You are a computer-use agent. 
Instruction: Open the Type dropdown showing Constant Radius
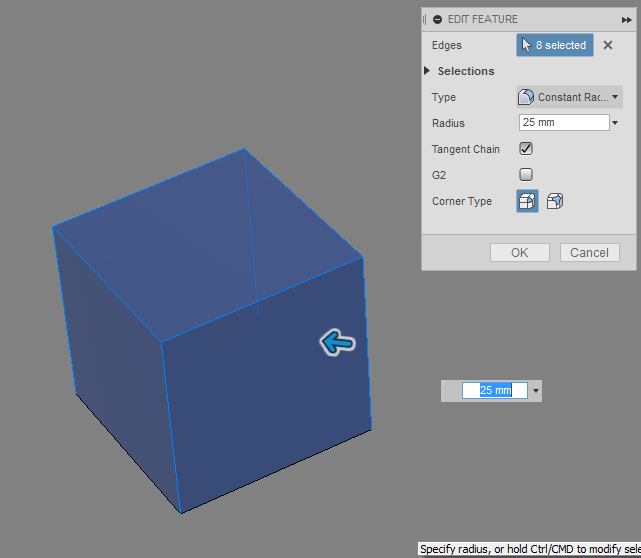569,97
